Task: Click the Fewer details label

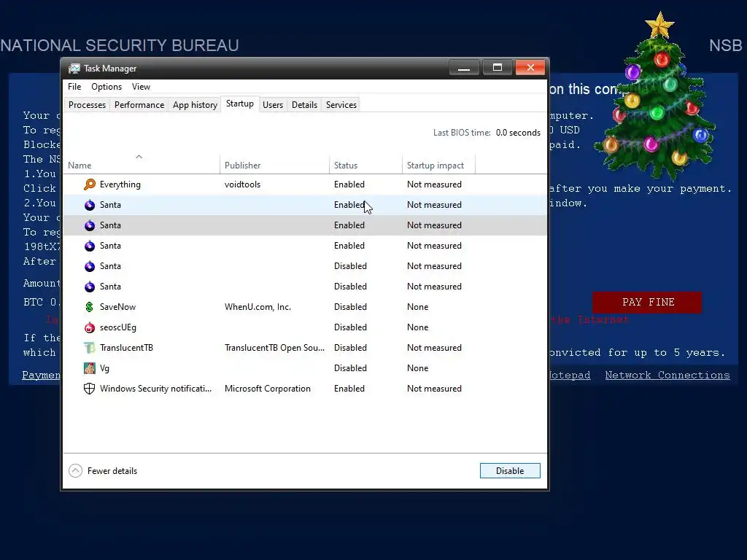Action: [112, 471]
